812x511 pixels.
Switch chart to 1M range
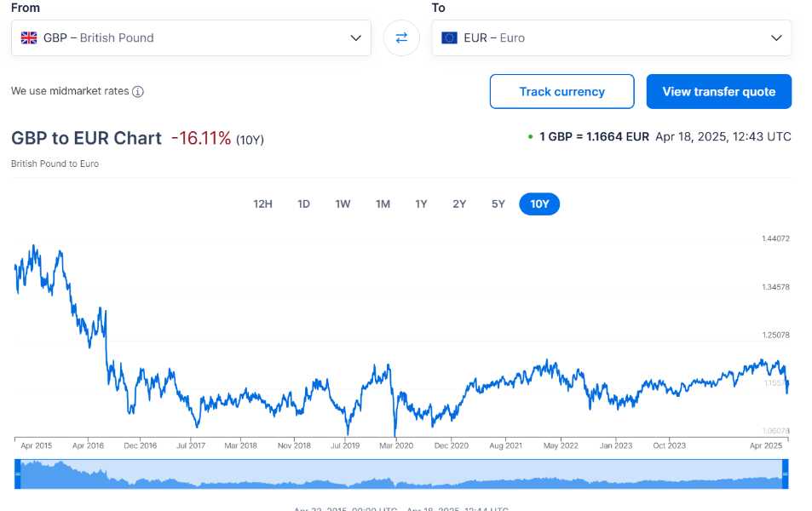click(383, 204)
